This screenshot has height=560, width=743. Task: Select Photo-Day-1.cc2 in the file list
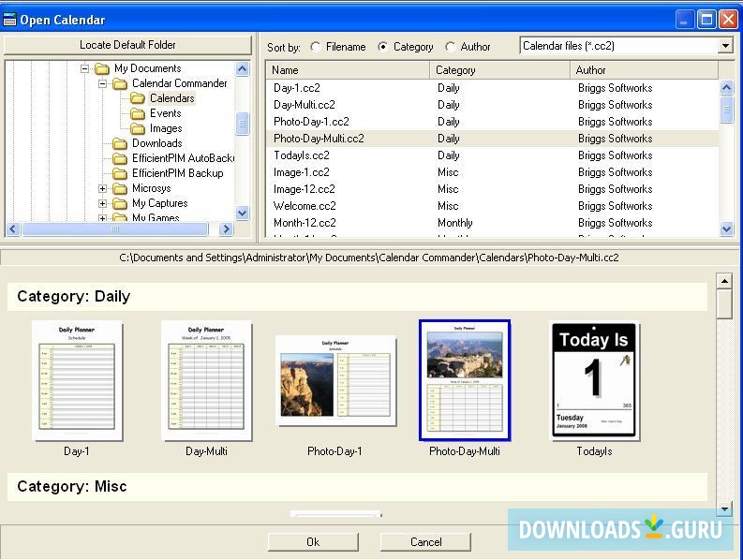pyautogui.click(x=492, y=122)
